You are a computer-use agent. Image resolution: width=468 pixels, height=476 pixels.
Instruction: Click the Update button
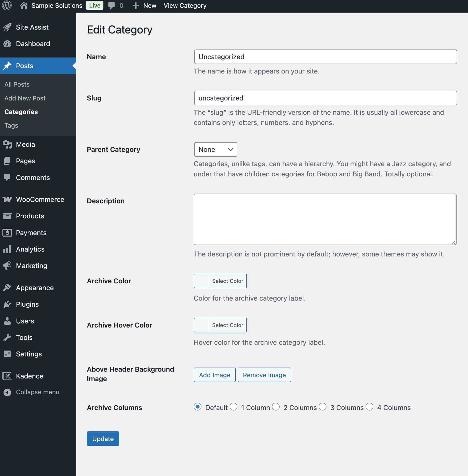tap(103, 439)
